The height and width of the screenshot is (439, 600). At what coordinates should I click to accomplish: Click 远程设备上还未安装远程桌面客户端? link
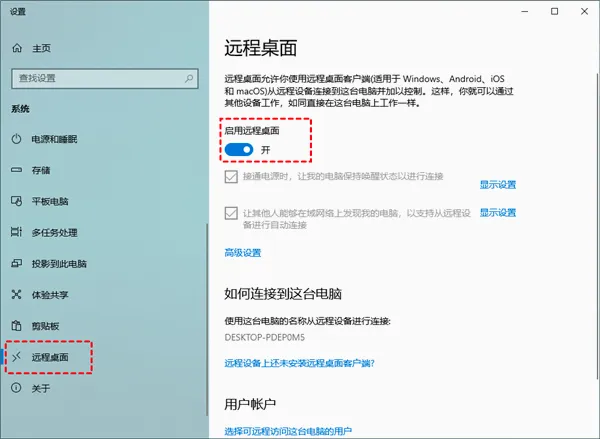300,363
